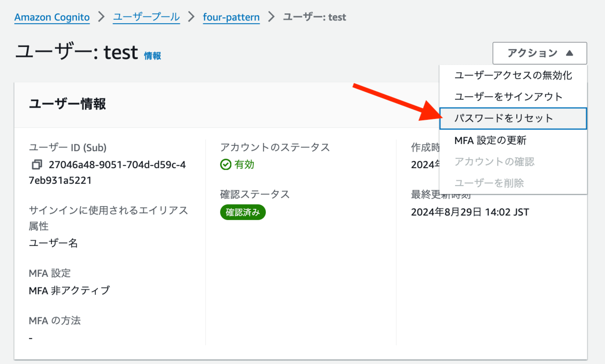Click the ユーザー ID (Sub) label
The height and width of the screenshot is (364, 605).
(x=68, y=148)
